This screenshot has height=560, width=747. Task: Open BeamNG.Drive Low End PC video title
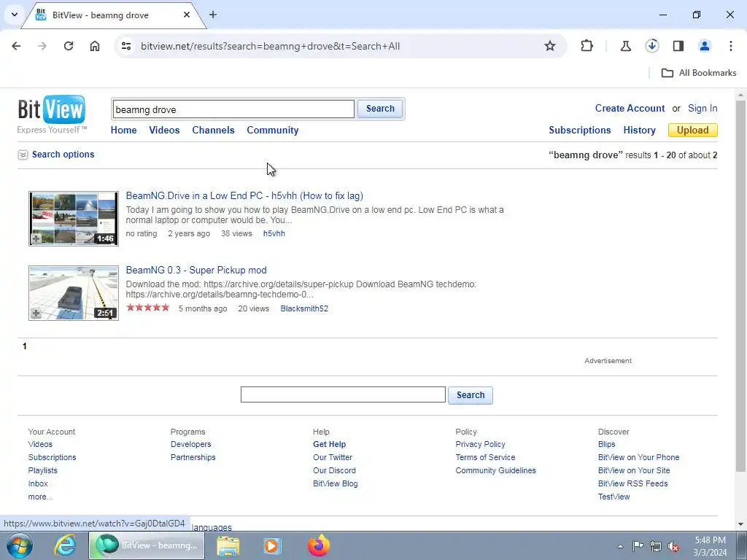pyautogui.click(x=244, y=195)
